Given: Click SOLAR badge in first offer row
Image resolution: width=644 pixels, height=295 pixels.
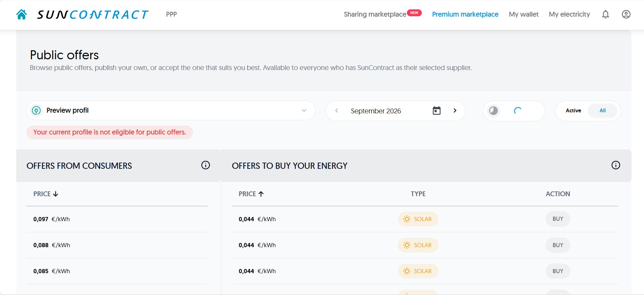Looking at the screenshot, I should click(x=418, y=219).
